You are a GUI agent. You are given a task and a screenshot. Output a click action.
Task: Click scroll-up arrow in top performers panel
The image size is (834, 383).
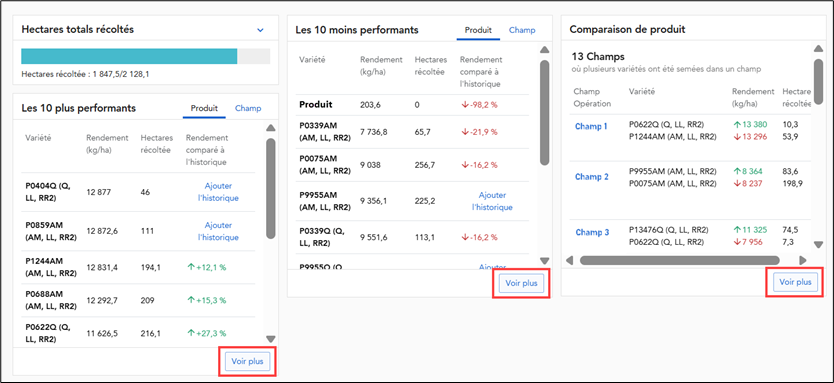271,128
